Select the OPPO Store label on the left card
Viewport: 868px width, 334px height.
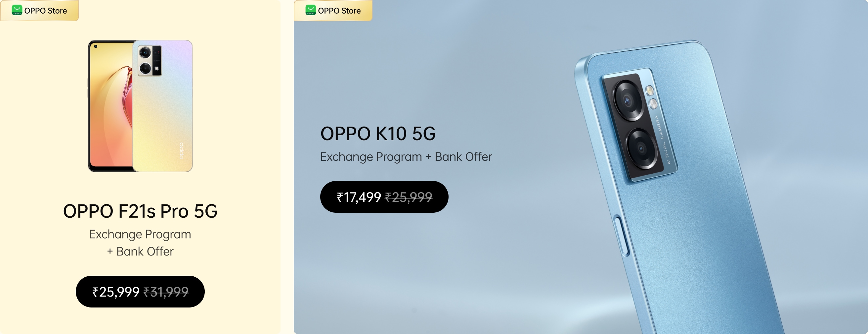tap(46, 11)
